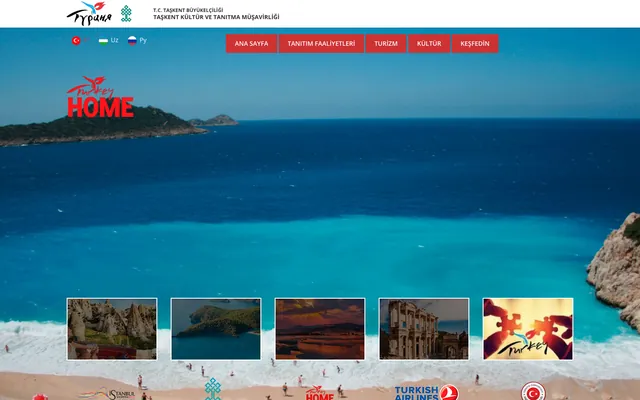Select the orange sunset landscape thumbnail
The width and height of the screenshot is (640, 400).
[x=320, y=329]
